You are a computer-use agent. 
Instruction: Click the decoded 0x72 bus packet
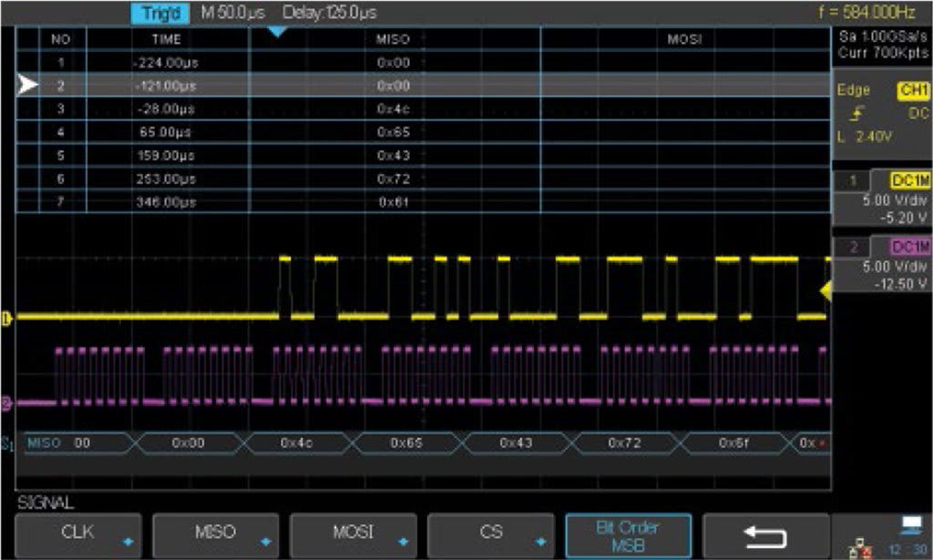pos(625,443)
